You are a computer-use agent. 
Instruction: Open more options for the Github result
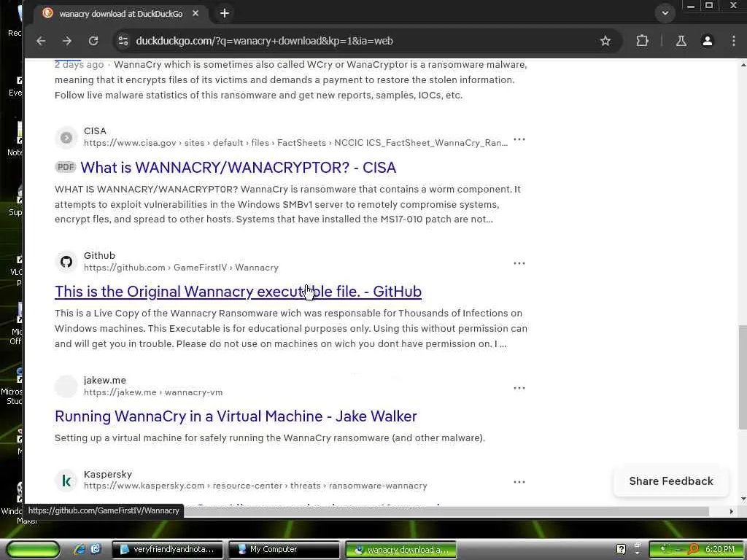click(x=519, y=262)
